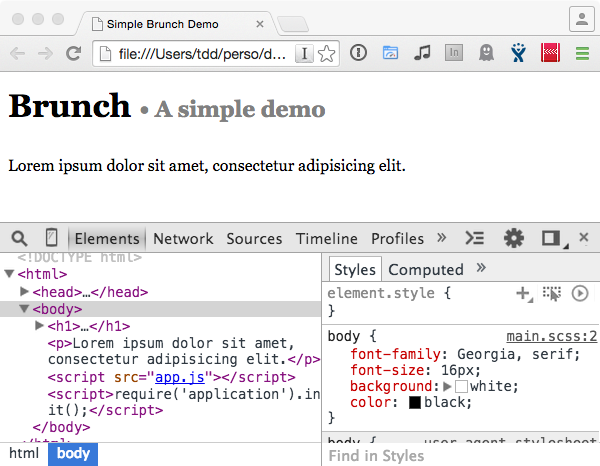The width and height of the screenshot is (600, 466).
Task: Collapse the body node triangle
Action: (x=24, y=308)
